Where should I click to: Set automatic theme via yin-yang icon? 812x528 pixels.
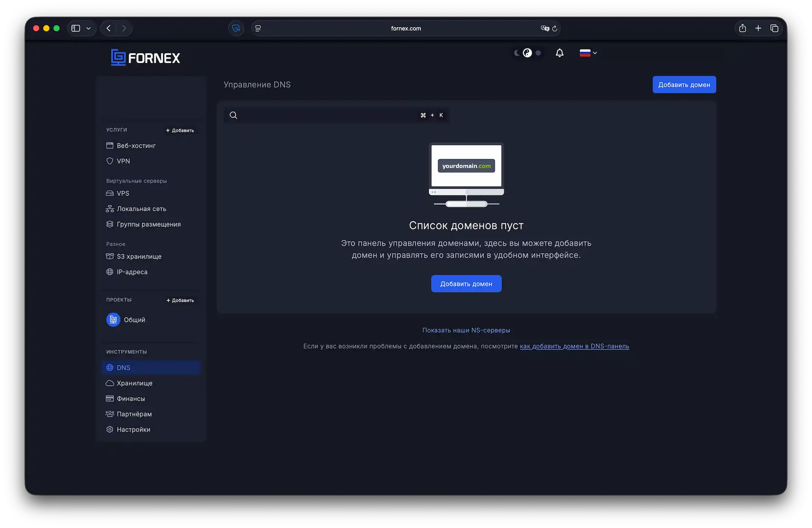[x=527, y=52]
